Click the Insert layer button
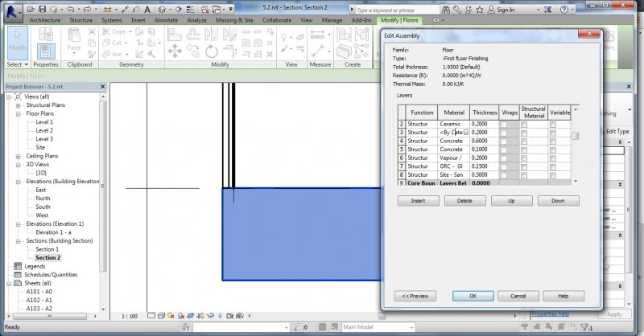 [x=418, y=201]
